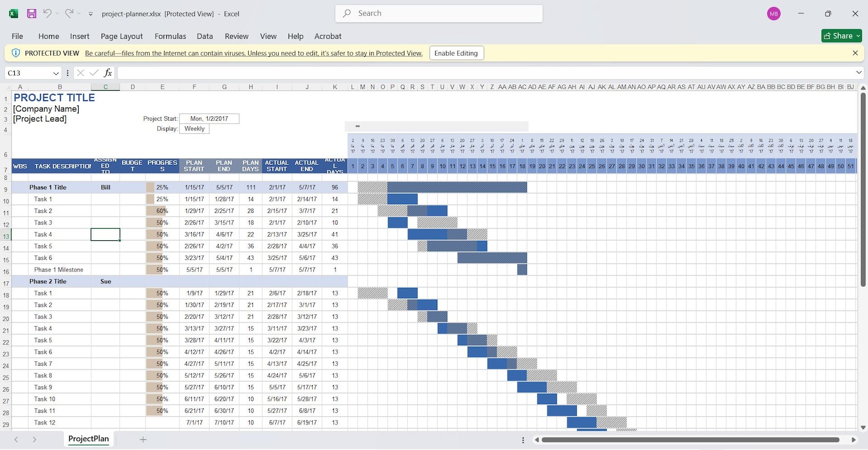Expand the formula bar chevron
This screenshot has height=450, width=868.
coord(859,73)
